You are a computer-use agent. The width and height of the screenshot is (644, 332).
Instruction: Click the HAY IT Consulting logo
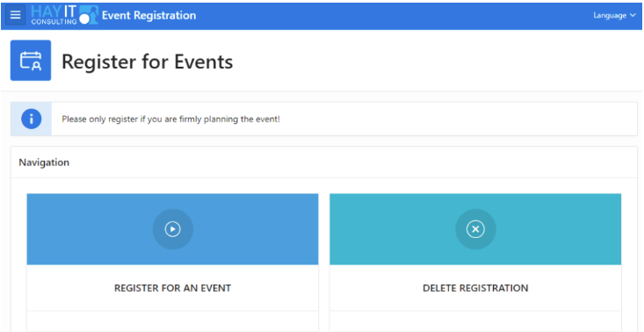click(x=64, y=15)
